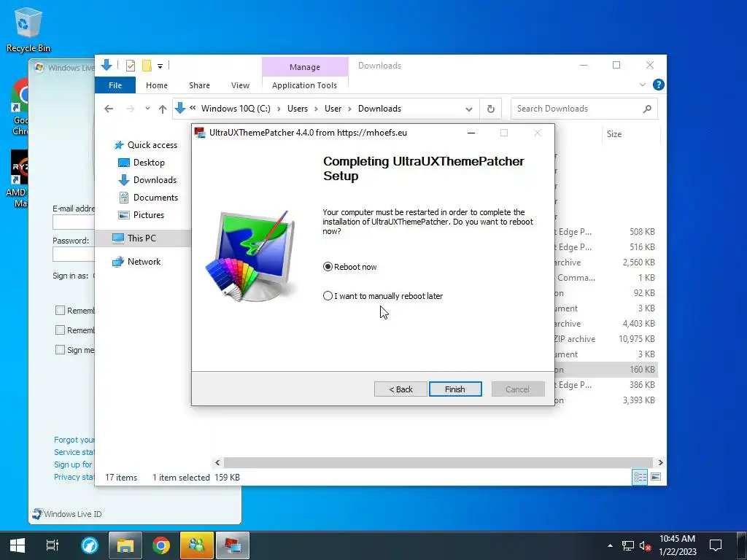
Task: Refresh the Downloads folder
Action: click(x=491, y=109)
